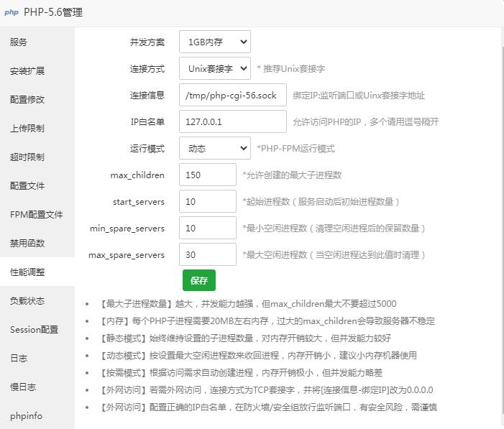Click 【外网访问】 note about 防火墙
Image resolution: width=504 pixels, height=429 pixels.
coord(268,407)
